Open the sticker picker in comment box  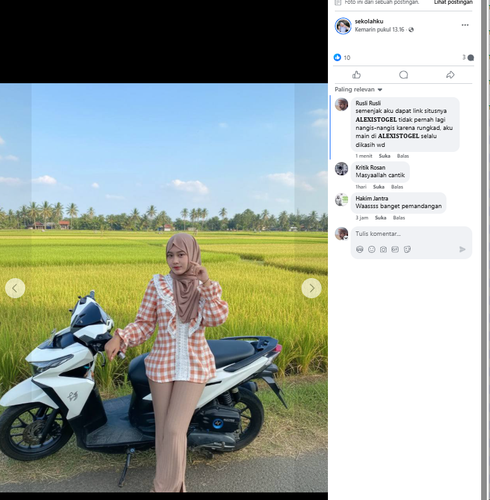[407, 249]
